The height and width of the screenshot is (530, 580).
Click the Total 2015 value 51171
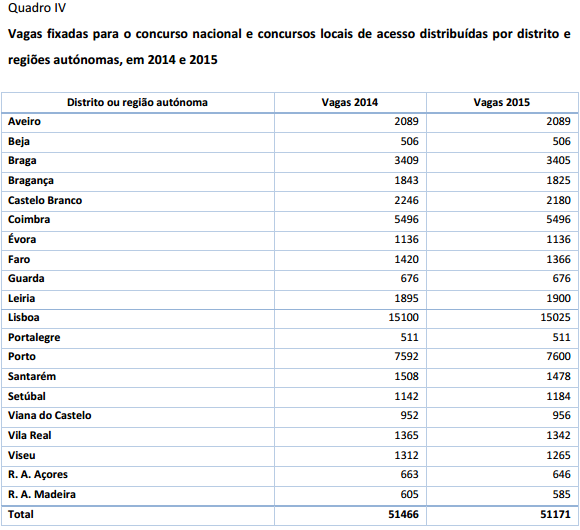[x=556, y=514]
